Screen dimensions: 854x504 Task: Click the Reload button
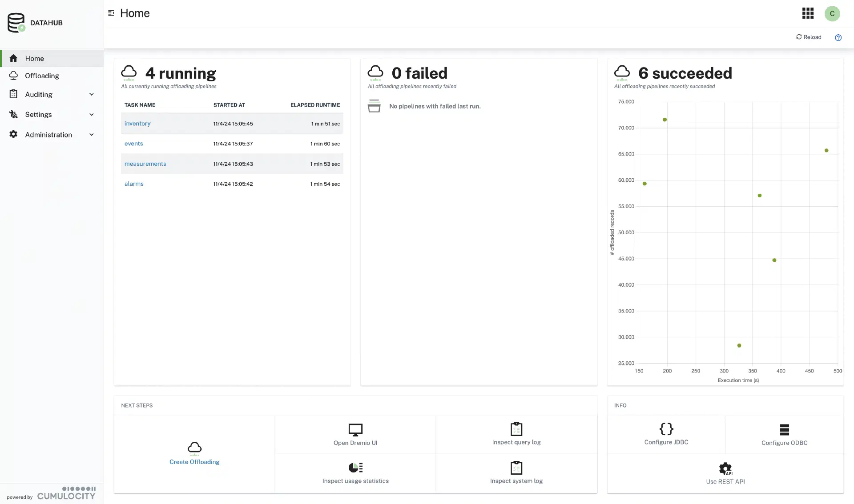pyautogui.click(x=808, y=37)
